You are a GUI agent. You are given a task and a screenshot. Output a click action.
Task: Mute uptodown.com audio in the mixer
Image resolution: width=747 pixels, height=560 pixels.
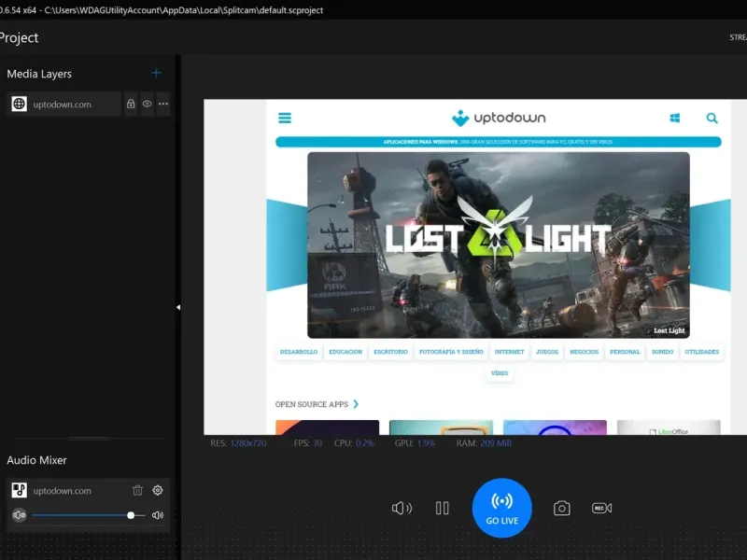click(19, 515)
